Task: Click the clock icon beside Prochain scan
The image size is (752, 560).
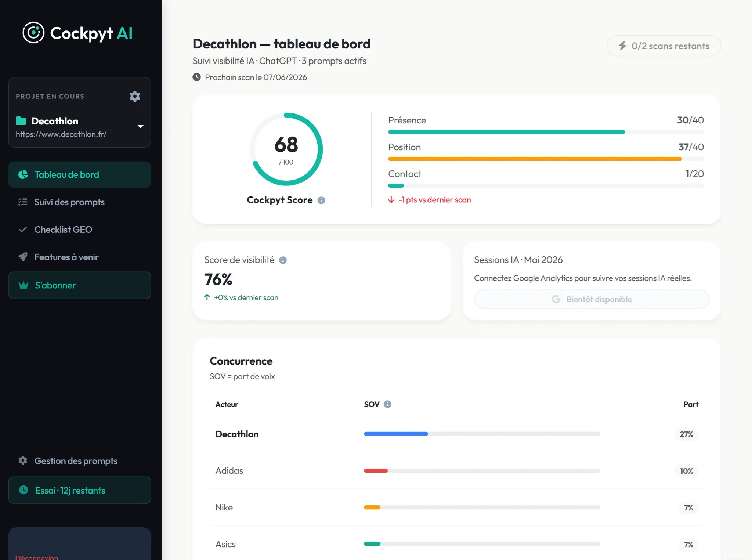Action: tap(197, 77)
